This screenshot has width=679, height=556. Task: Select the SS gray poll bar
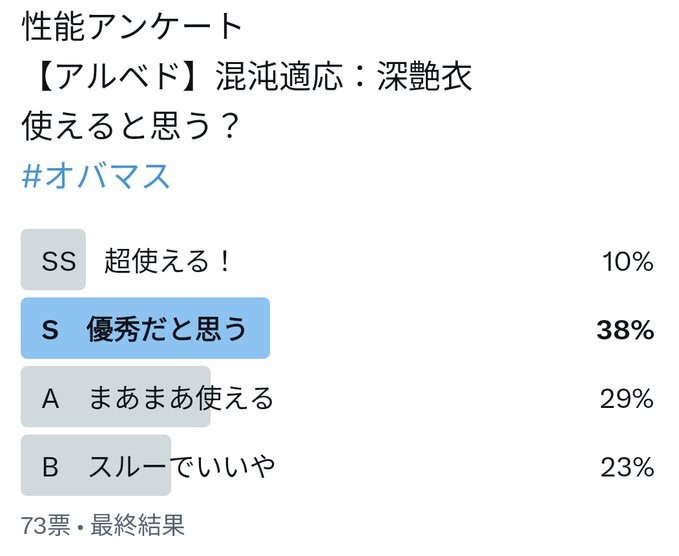tap(53, 259)
